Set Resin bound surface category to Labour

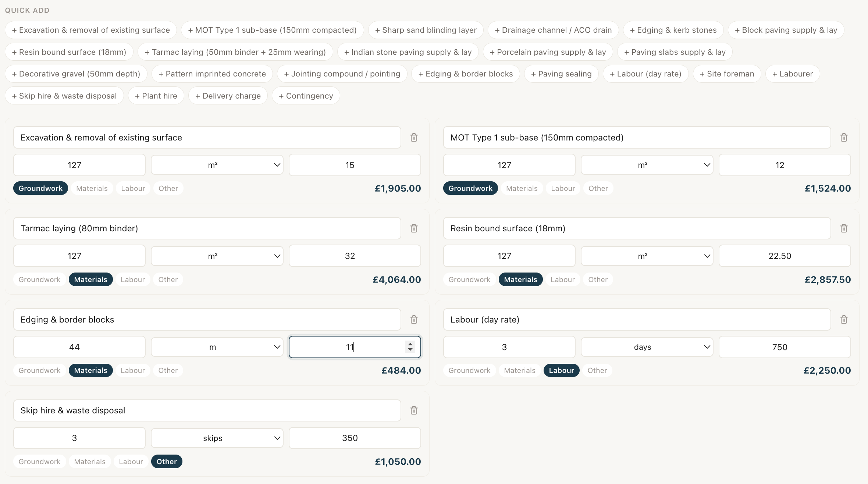point(562,280)
